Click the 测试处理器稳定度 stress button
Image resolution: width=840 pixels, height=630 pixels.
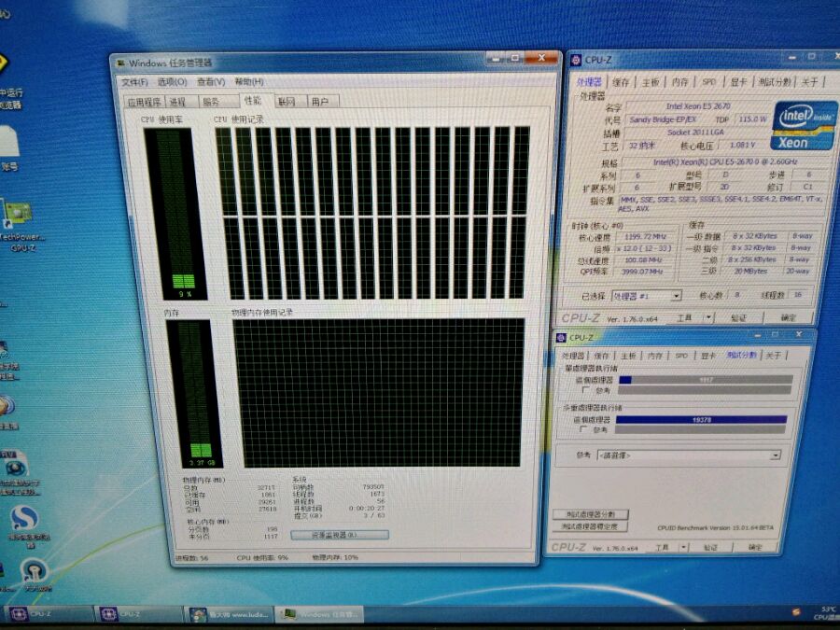[x=589, y=526]
